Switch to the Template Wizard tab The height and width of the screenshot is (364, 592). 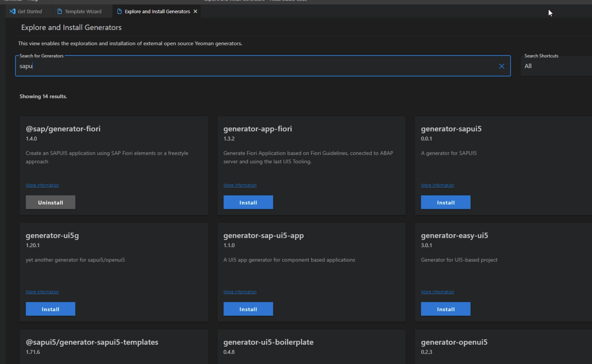pos(83,11)
